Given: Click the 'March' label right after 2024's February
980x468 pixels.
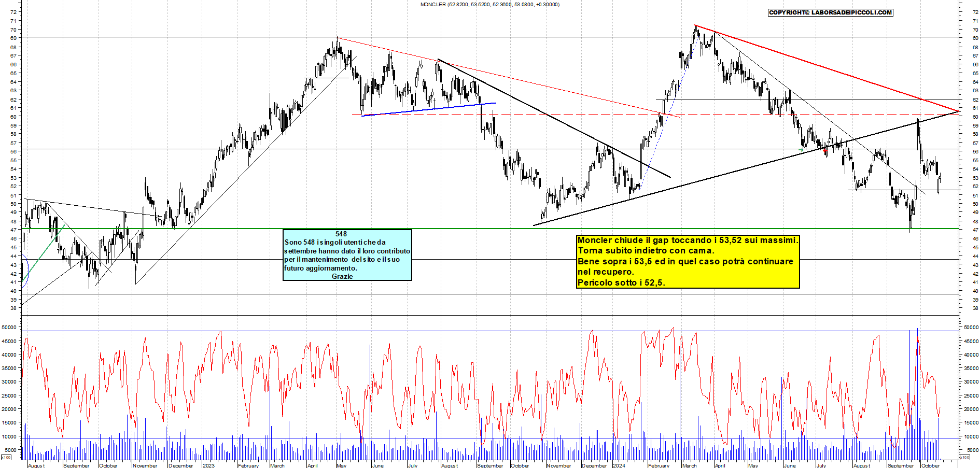Looking at the screenshot, I should point(690,465).
